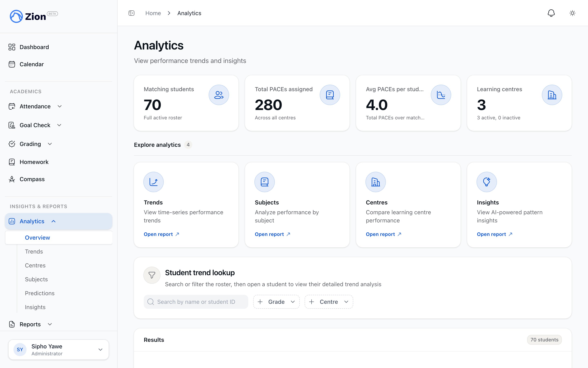The height and width of the screenshot is (368, 588).
Task: Click the Home breadcrumb link
Action: (x=153, y=13)
